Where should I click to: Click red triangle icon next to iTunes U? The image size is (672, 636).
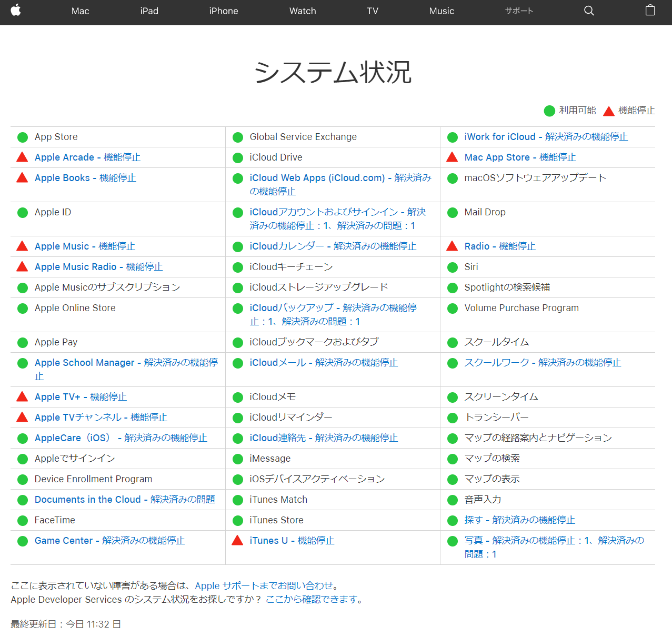tap(237, 540)
